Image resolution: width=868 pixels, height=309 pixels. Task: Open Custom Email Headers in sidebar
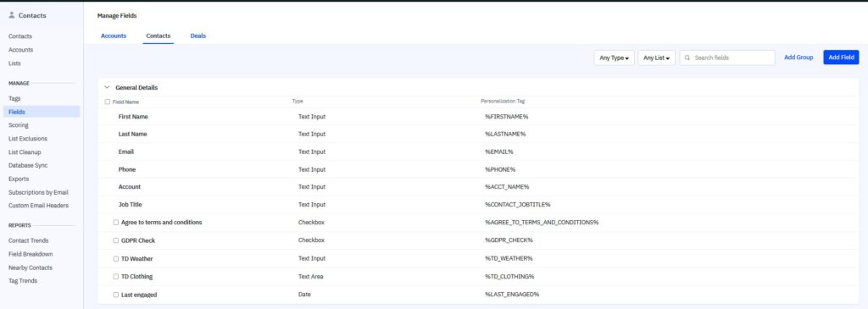[x=39, y=206]
